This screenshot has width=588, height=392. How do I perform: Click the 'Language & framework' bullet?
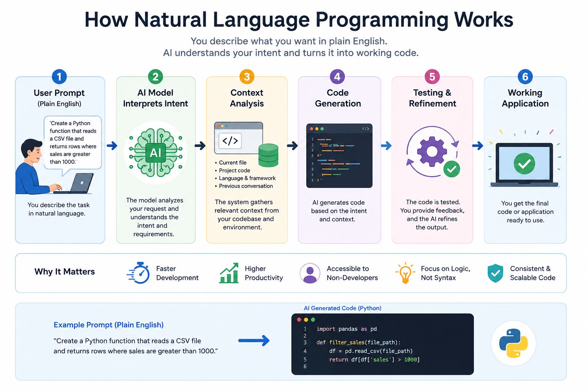[x=245, y=178]
